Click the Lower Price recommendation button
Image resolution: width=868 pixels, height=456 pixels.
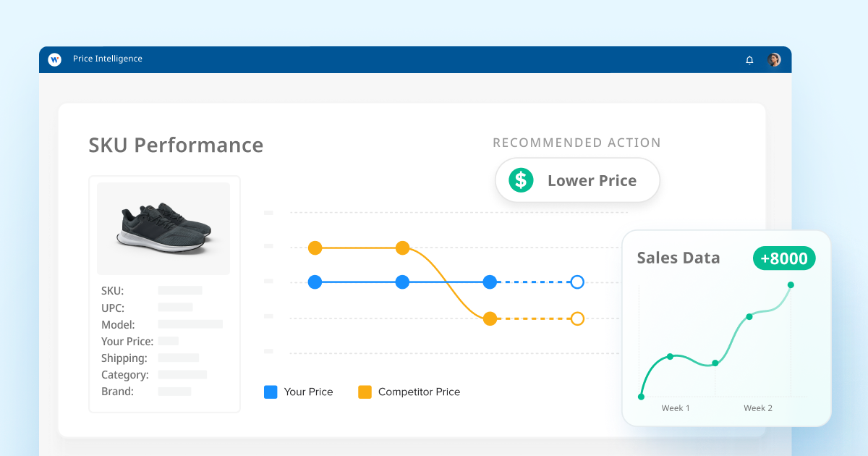click(577, 180)
